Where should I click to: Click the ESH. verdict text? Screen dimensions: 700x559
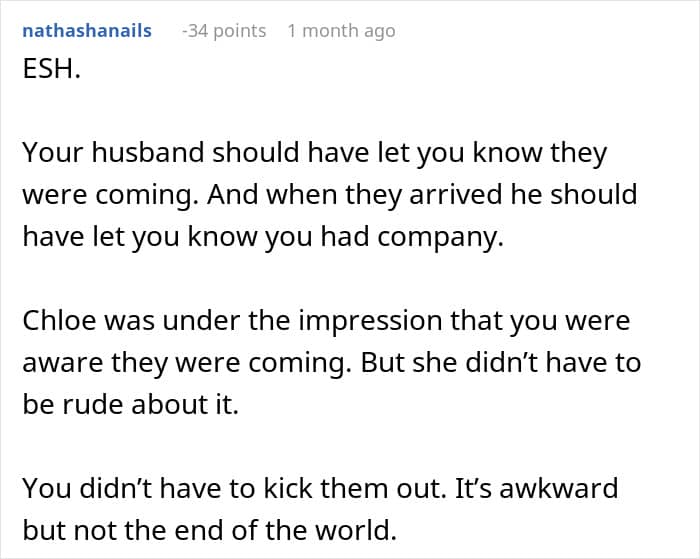pos(52,69)
